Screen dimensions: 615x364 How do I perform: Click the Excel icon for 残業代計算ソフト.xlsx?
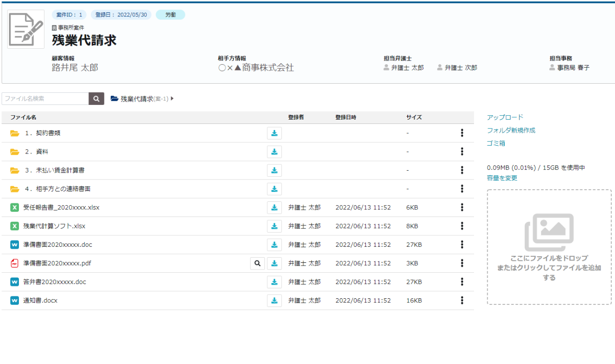tap(15, 226)
